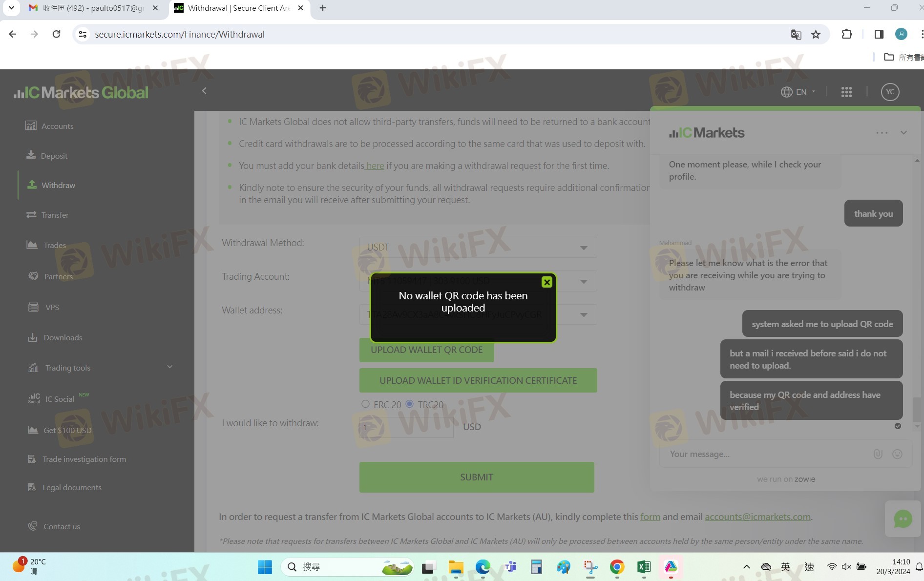
Task: Click Upload Wallet ID Verification Certificate
Action: 478,380
